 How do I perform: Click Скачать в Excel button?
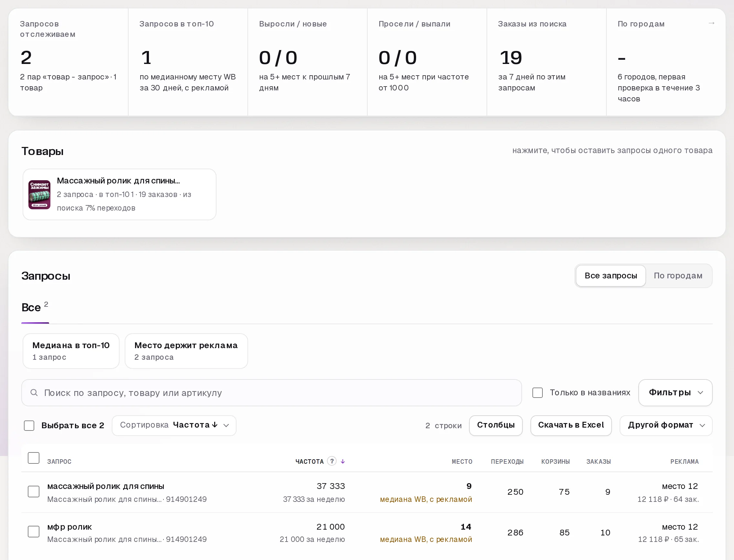[571, 425]
